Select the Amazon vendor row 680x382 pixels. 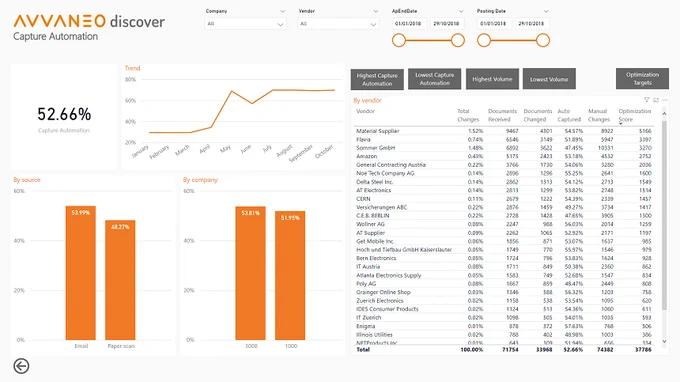(x=504, y=156)
